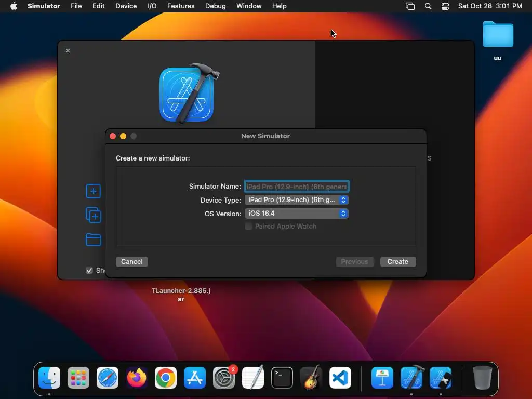Screen dimensions: 532x399
Task: Minimize the New Simulator dialog
Action: pyautogui.click(x=123, y=136)
